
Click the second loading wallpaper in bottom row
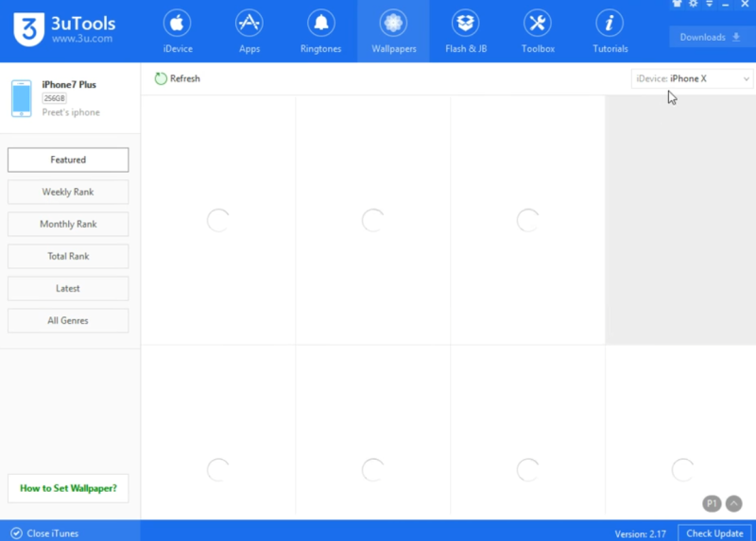pyautogui.click(x=372, y=469)
